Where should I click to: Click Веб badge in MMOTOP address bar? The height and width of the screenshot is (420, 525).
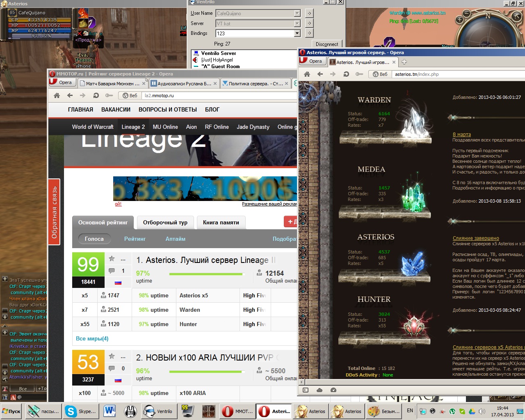[x=130, y=96]
